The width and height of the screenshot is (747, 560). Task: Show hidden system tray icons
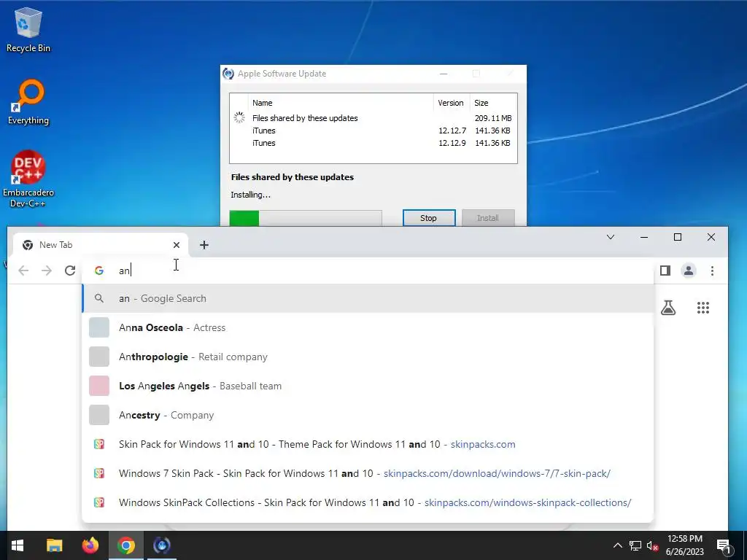(617, 545)
